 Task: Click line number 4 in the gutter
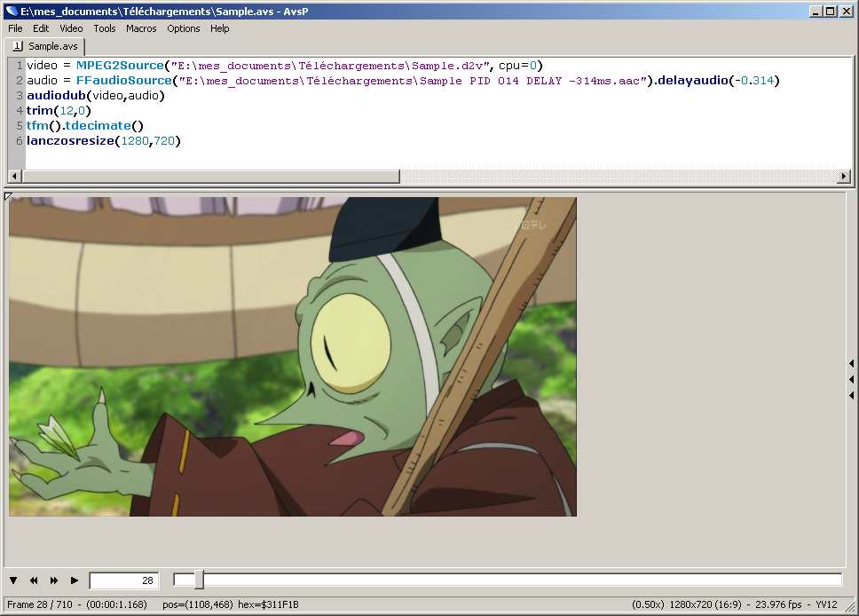[x=20, y=111]
